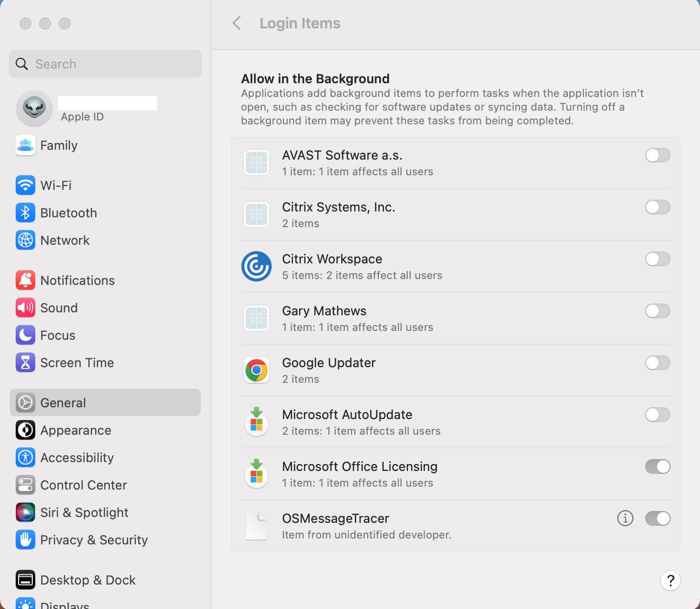Click the Sound speaker icon
The image size is (700, 609).
25,308
